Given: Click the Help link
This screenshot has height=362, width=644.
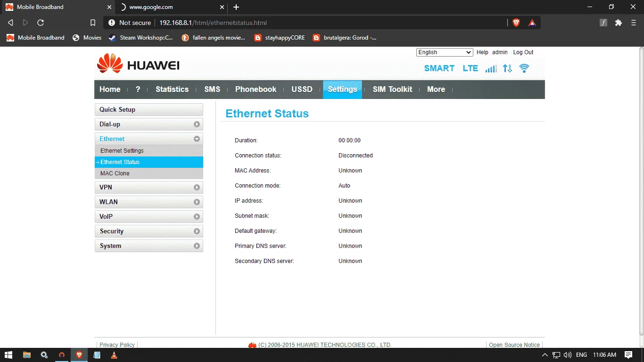Looking at the screenshot, I should coord(482,52).
